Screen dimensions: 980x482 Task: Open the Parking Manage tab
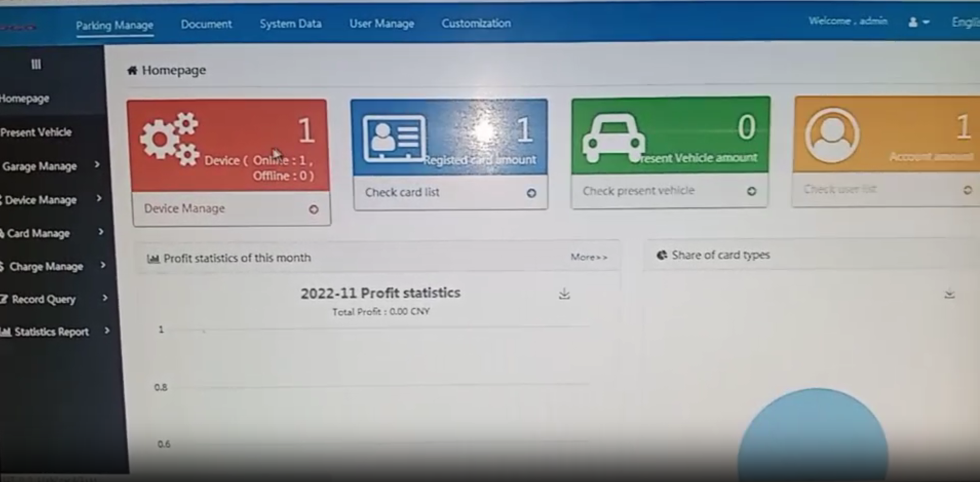click(114, 25)
